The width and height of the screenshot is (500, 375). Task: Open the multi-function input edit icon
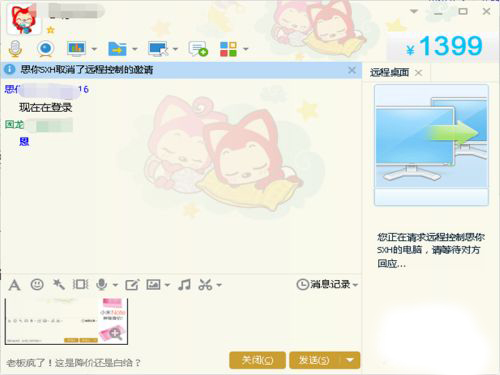click(132, 285)
